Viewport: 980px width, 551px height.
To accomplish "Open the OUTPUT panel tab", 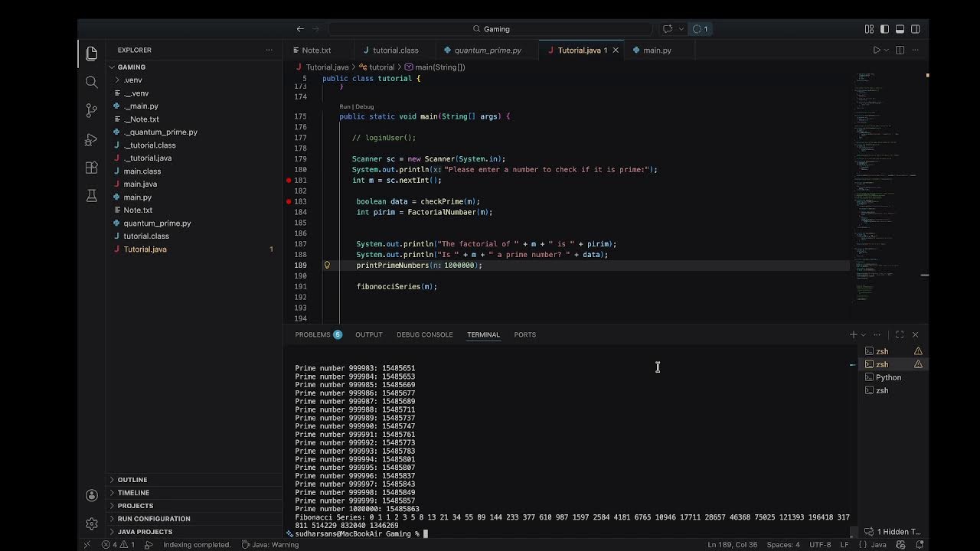I will [368, 334].
